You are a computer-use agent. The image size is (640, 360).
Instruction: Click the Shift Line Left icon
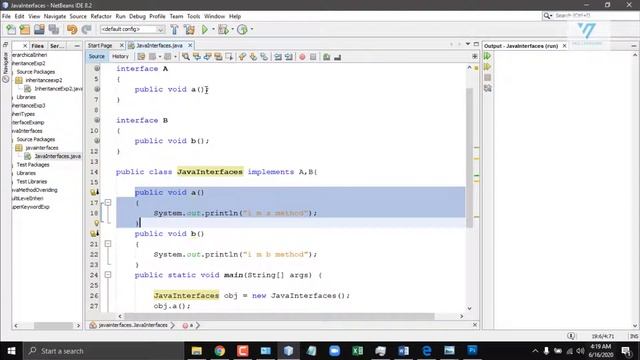(x=278, y=57)
